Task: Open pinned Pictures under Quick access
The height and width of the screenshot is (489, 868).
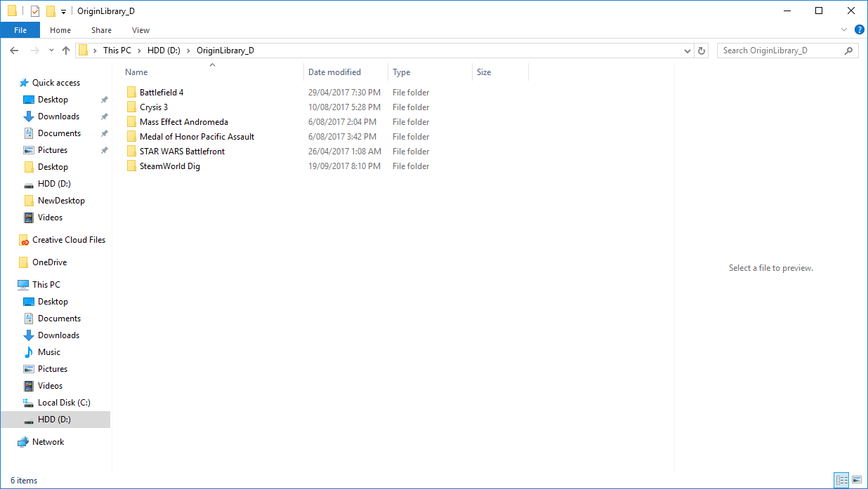Action: 53,150
